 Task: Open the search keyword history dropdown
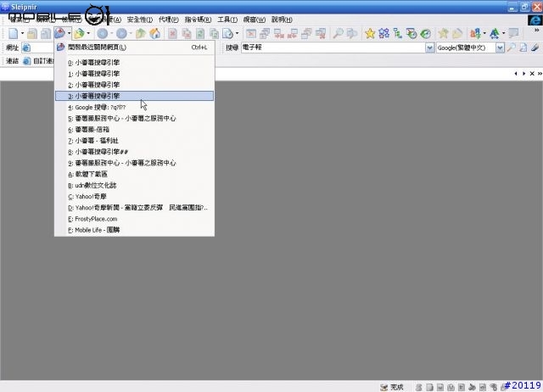430,48
